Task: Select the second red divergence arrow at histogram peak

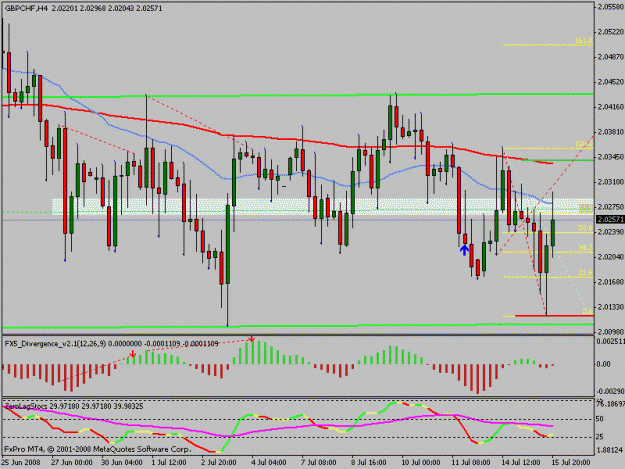Action: (252, 339)
